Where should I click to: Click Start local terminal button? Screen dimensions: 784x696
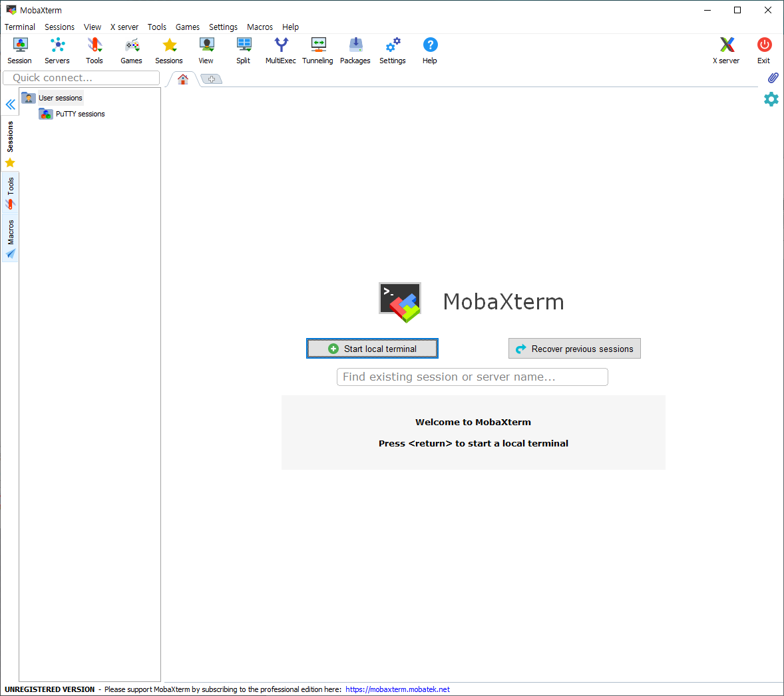(372, 349)
